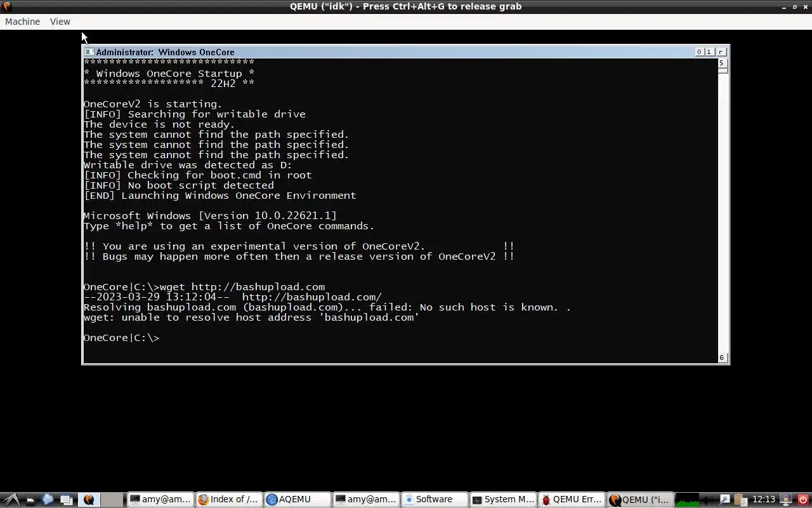Click 'Microsoft Windows [Version 10.0.22621.1]' line
The width and height of the screenshot is (812, 508).
[x=210, y=216]
